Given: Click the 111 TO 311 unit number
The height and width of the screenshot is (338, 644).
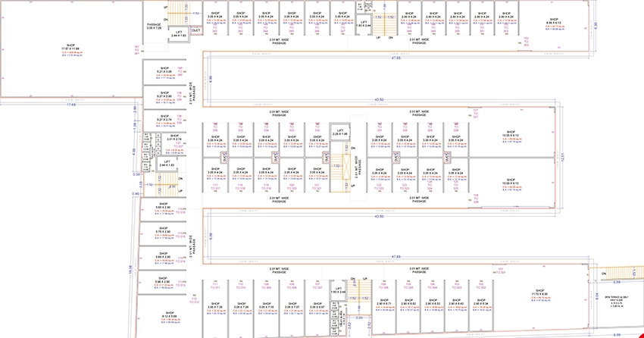Looking at the screenshot, I should tap(216, 286).
